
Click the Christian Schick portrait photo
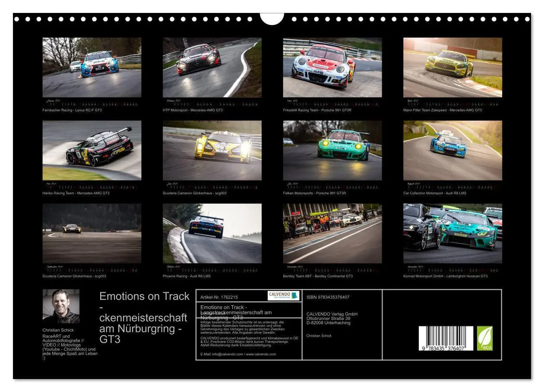(61, 307)
